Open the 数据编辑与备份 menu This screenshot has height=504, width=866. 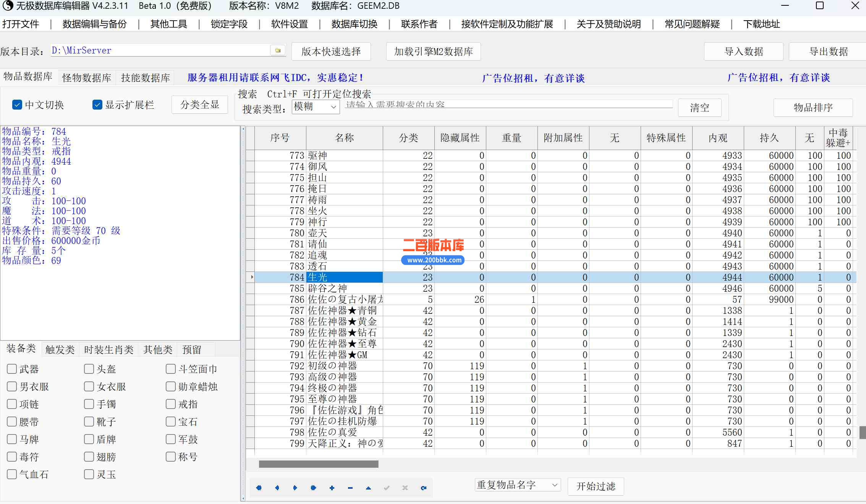coord(94,24)
